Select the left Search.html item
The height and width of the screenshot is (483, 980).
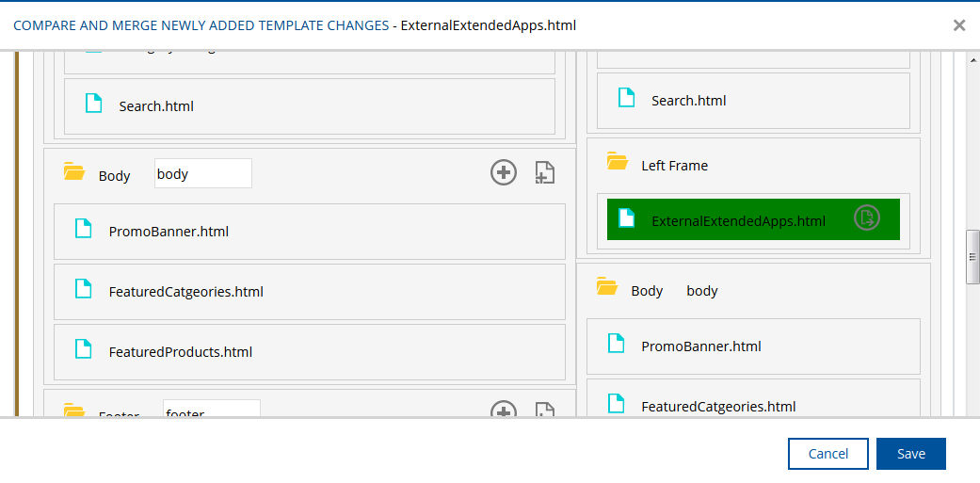point(156,106)
